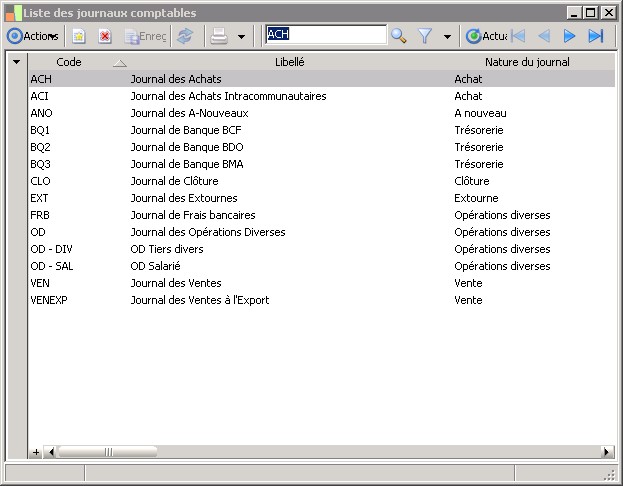Click Journal de Banque BCF label
The width and height of the screenshot is (623, 486).
[x=186, y=130]
